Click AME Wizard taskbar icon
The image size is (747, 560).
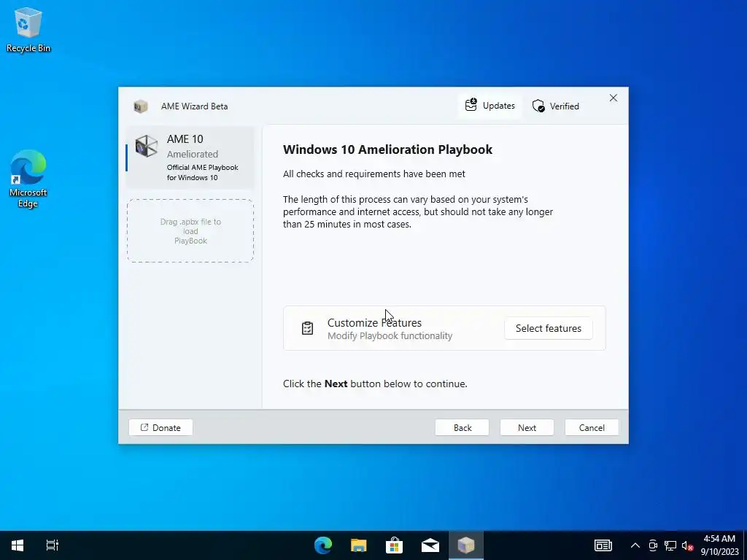pos(466,545)
